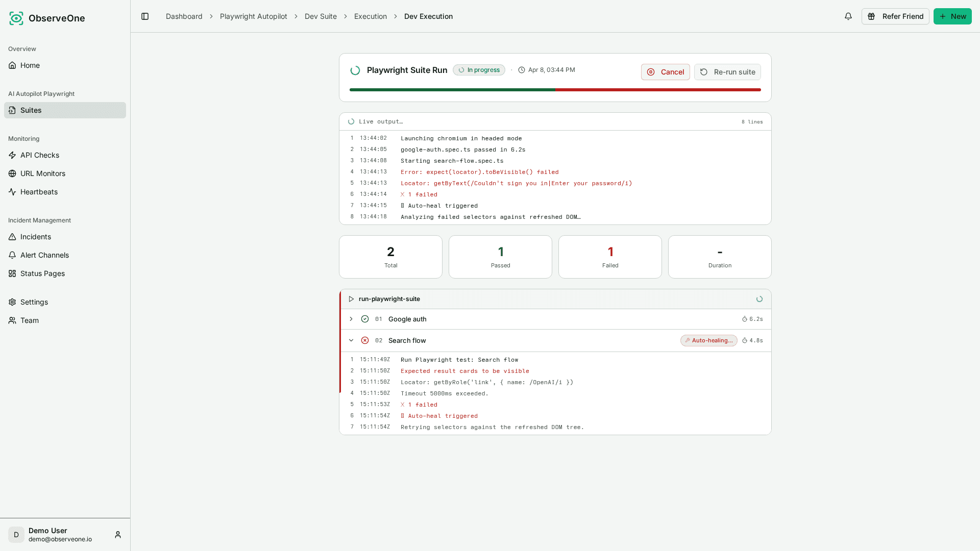The height and width of the screenshot is (551, 980).
Task: Open Settings in the sidebar
Action: (65, 302)
